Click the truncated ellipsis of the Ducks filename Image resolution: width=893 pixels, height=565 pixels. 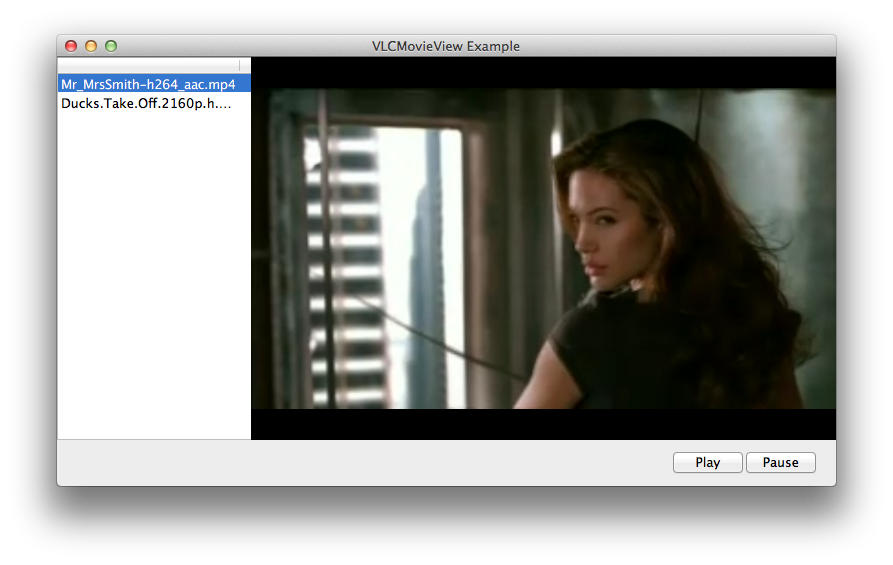point(225,102)
